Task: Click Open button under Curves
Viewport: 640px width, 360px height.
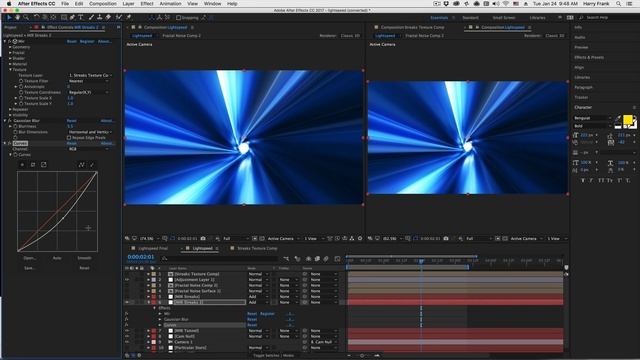Action: [29, 258]
